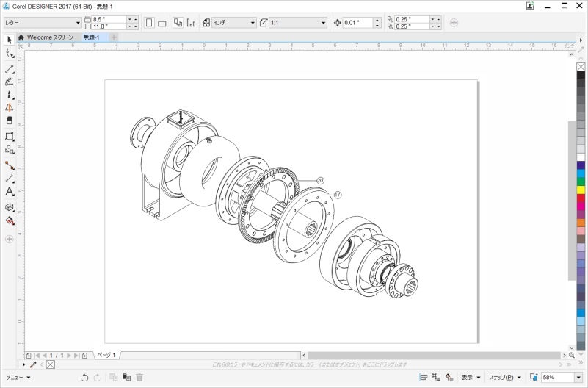The image size is (588, 388).
Task: Select the Rectangle tool
Action: pyautogui.click(x=10, y=137)
